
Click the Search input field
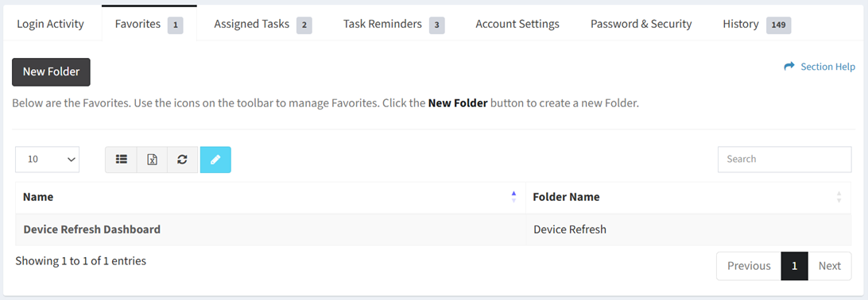[x=785, y=159]
